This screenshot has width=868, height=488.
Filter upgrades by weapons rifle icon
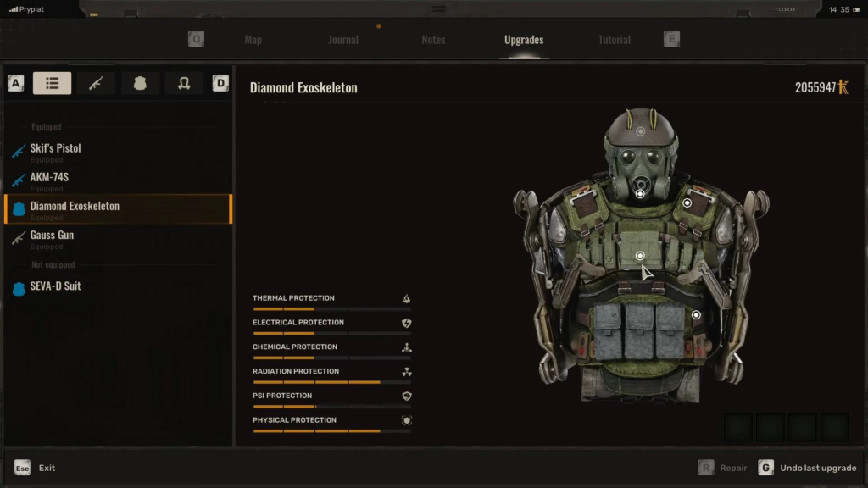tap(96, 83)
